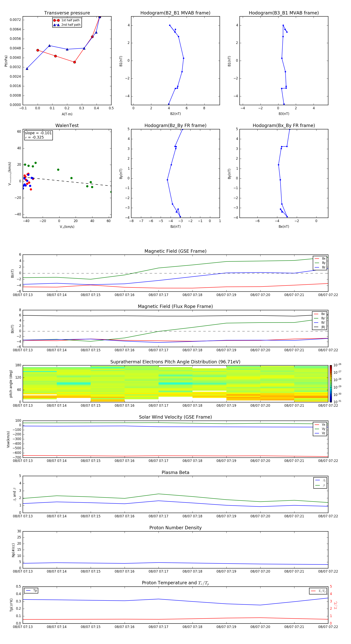This screenshot has height=644, width=351.
Task: Click the '0.0072' tick on pressure plot
Action: (x=15, y=20)
